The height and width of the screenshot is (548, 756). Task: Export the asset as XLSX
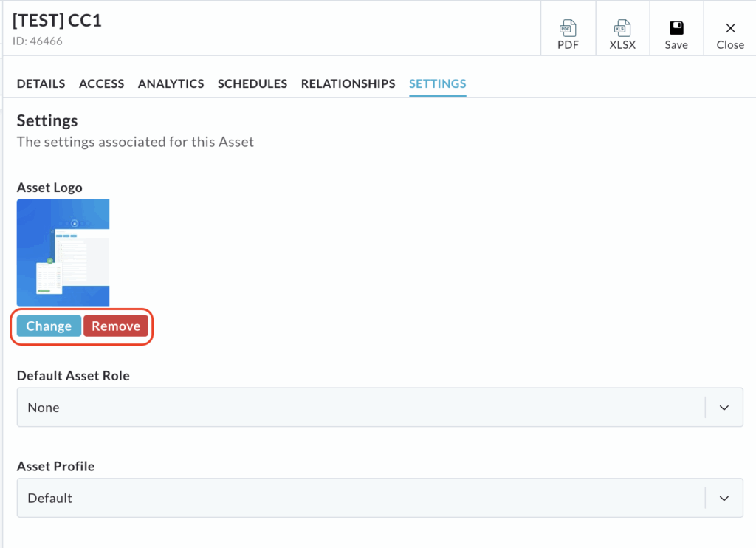[622, 35]
